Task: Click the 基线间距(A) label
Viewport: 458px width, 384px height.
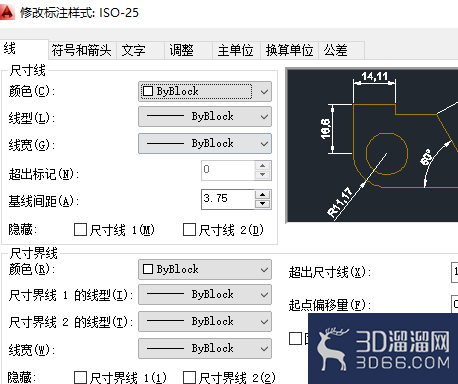Action: [x=44, y=201]
